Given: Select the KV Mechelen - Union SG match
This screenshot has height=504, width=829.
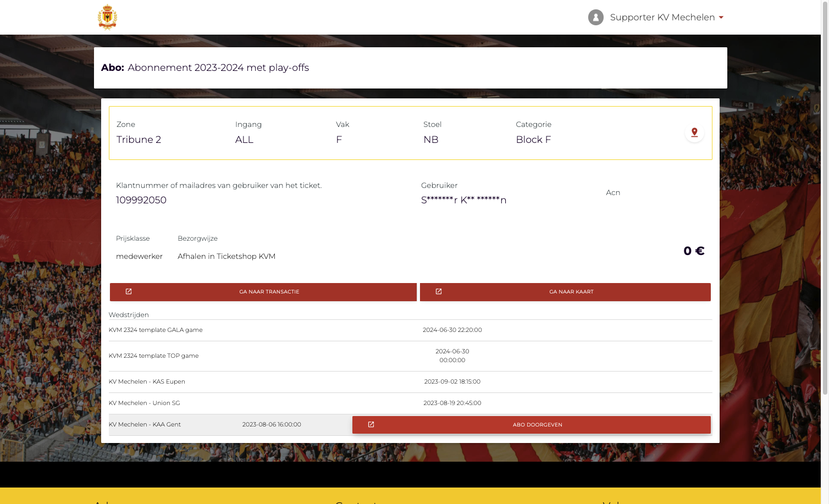Looking at the screenshot, I should coord(411,403).
